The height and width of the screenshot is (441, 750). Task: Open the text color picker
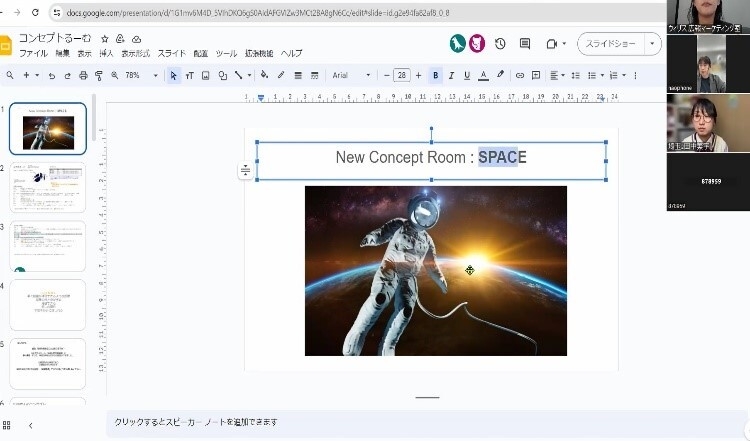coord(484,75)
